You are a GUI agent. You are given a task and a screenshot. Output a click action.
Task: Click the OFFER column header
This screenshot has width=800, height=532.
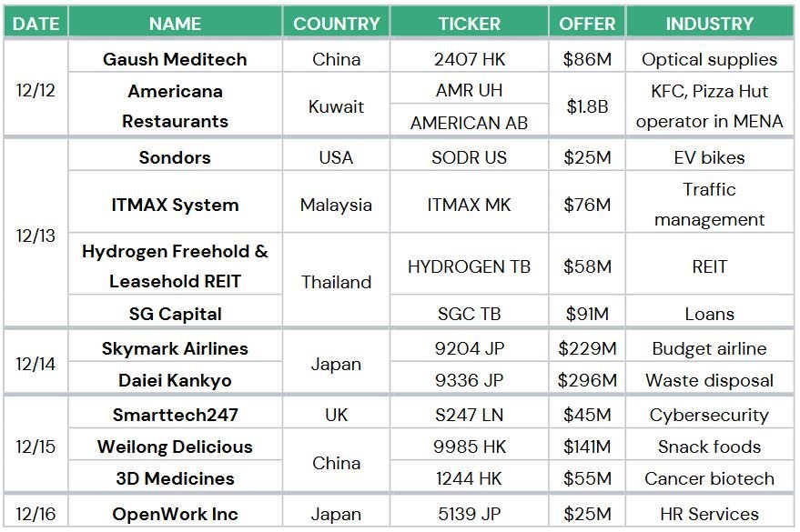(587, 24)
